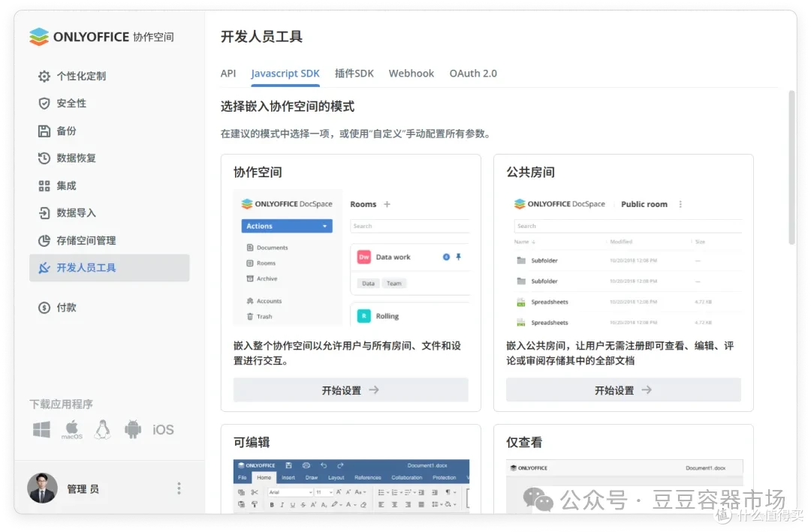This screenshot has width=811, height=532.
Task: Click the 仅查看 viewer preview thumbnail
Action: tap(624, 486)
